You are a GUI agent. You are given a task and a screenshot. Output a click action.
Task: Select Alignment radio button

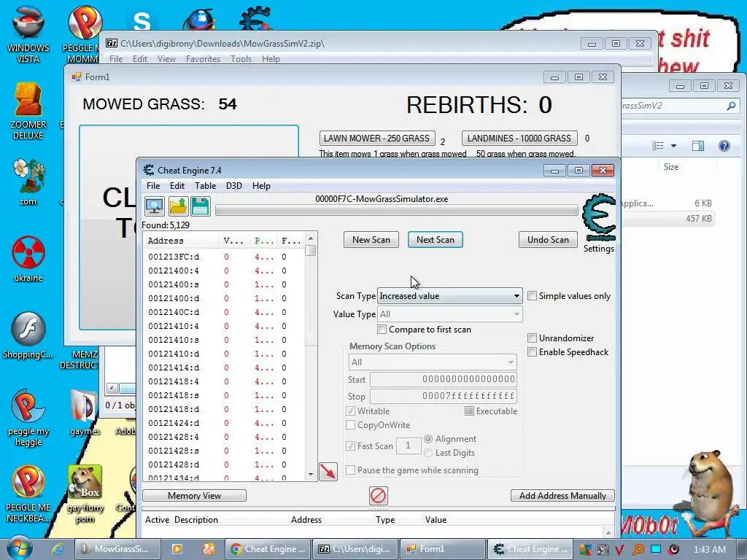pos(428,438)
